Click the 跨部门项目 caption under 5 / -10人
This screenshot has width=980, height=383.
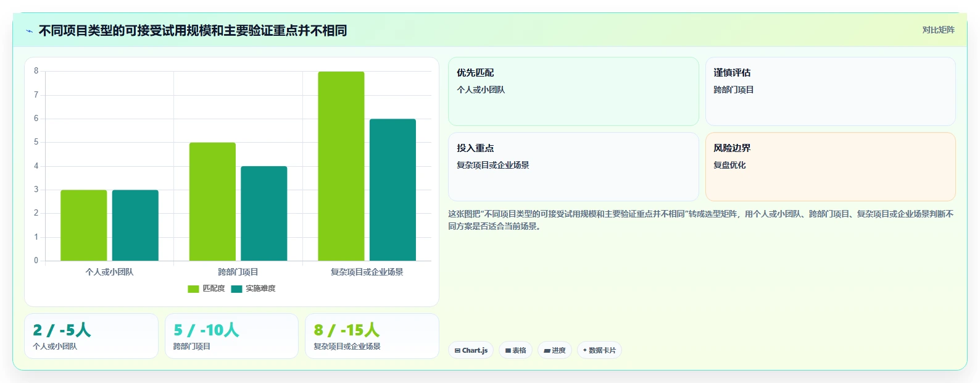tap(192, 347)
